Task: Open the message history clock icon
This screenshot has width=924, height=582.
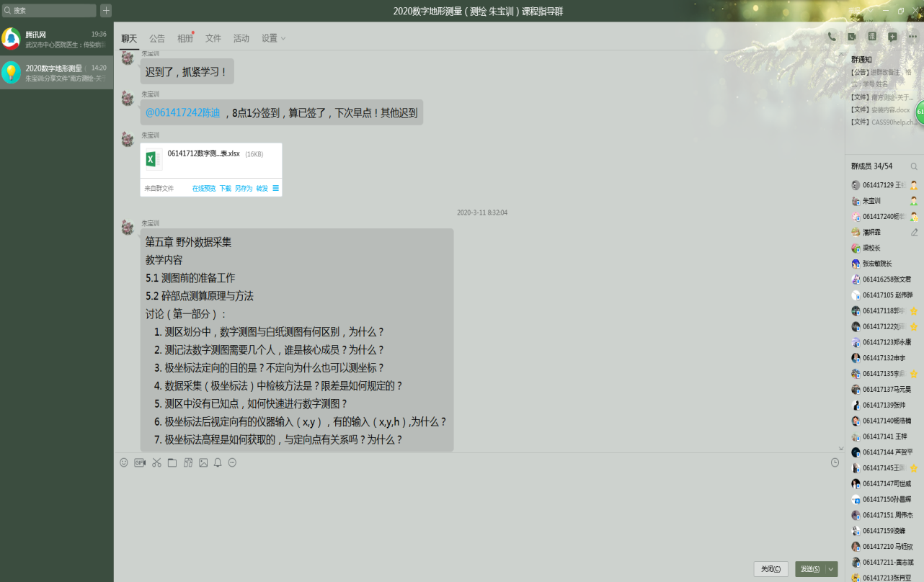Action: tap(835, 462)
